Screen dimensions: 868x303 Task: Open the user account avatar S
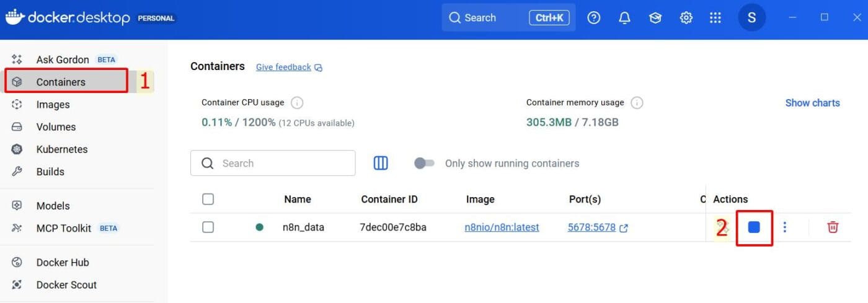click(x=751, y=17)
